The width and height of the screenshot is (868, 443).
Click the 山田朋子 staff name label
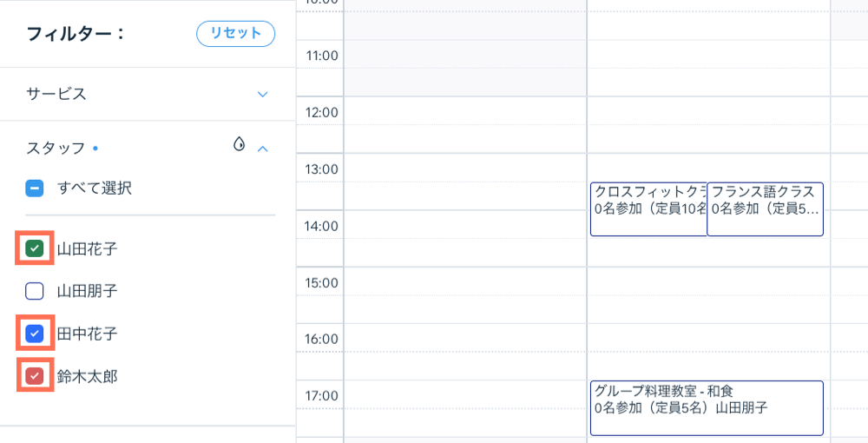point(87,291)
